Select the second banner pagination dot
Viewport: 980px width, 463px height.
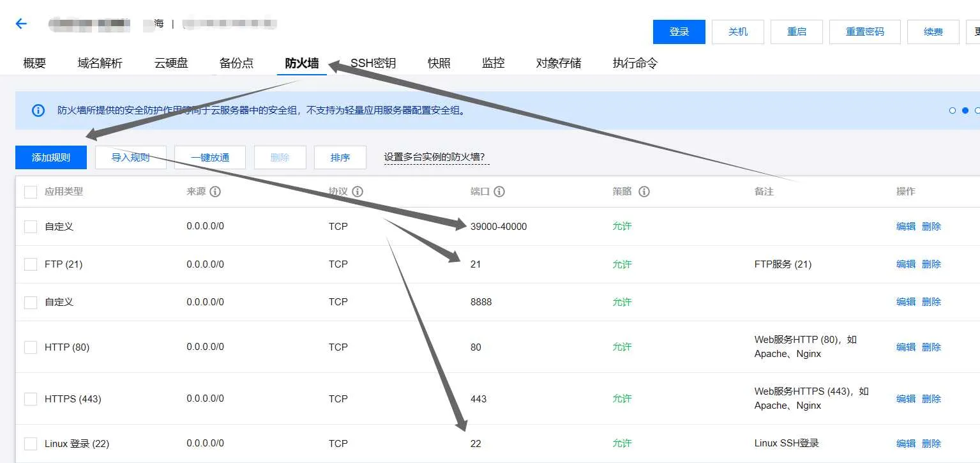[965, 110]
